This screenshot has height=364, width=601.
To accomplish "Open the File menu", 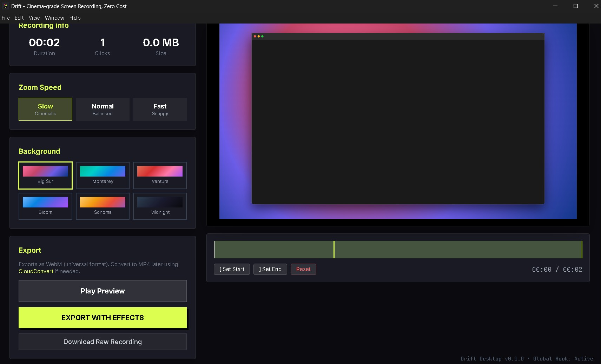I will coord(5,18).
